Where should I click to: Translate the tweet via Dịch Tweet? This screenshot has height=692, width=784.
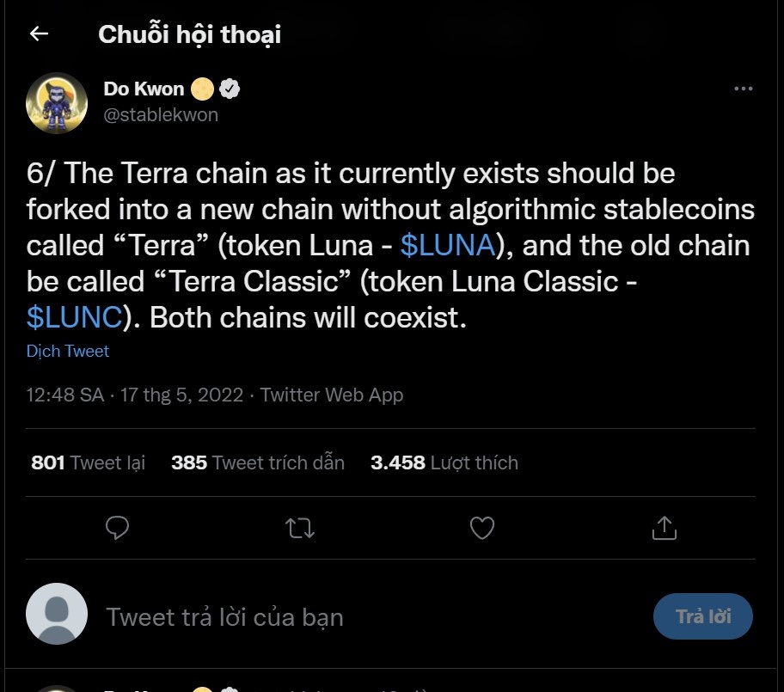[x=68, y=351]
